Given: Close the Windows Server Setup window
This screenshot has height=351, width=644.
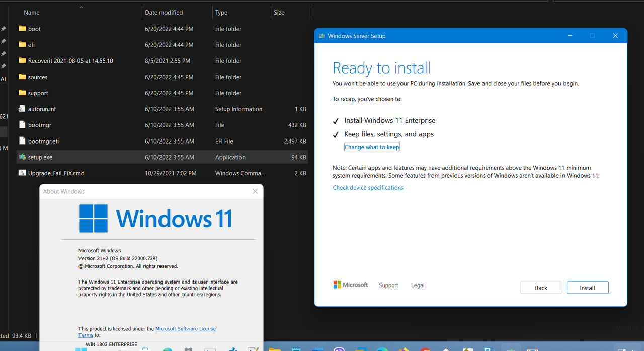Looking at the screenshot, I should pos(615,36).
